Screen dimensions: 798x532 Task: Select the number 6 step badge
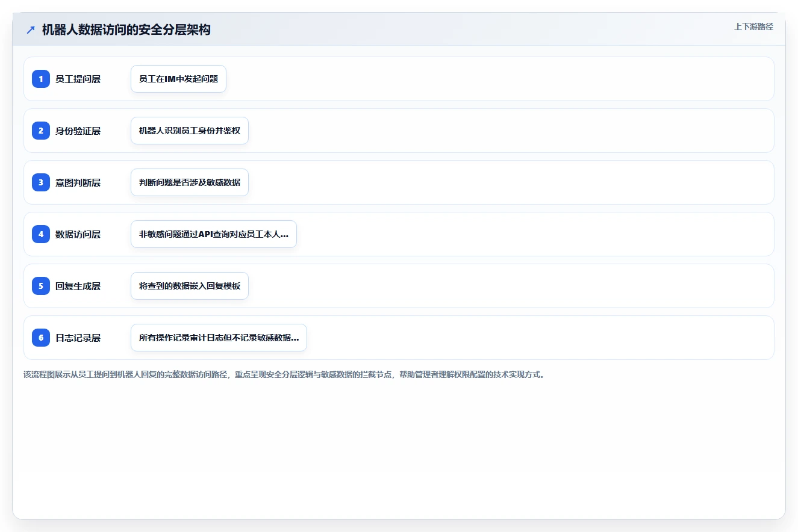click(41, 338)
